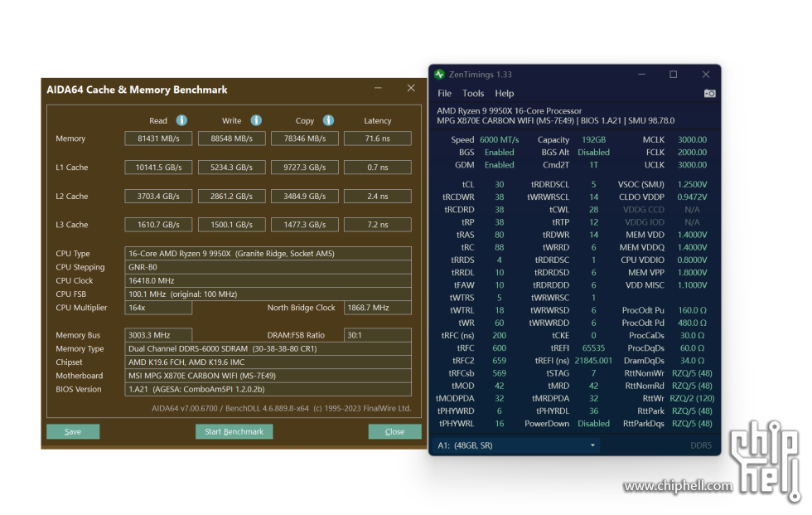The image size is (812, 515).
Task: Click the GDM value Enabled
Action: click(x=499, y=165)
